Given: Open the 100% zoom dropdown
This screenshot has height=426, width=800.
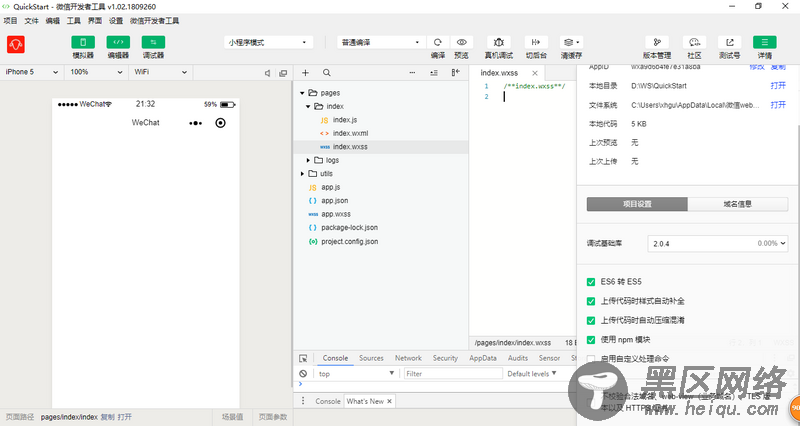Looking at the screenshot, I should point(96,72).
